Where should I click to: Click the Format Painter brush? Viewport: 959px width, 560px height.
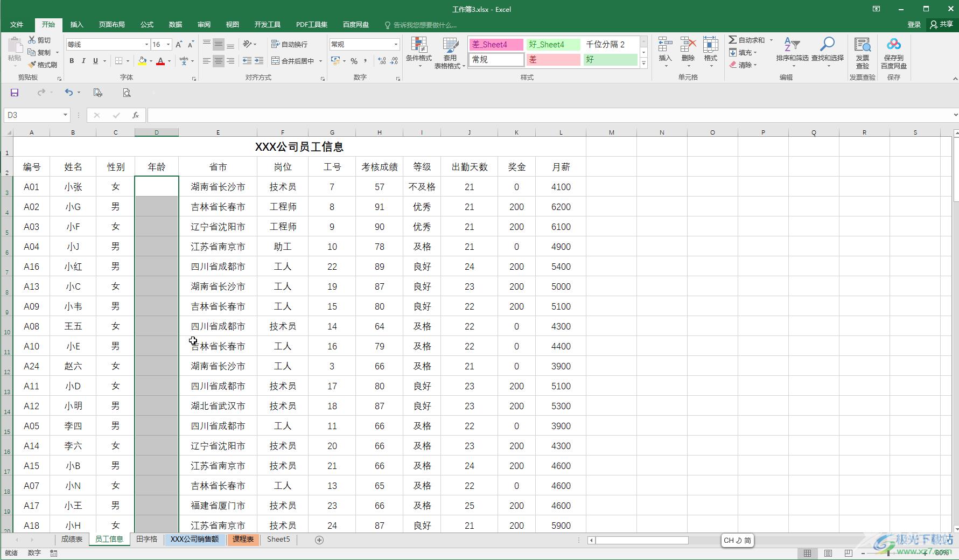[32, 65]
